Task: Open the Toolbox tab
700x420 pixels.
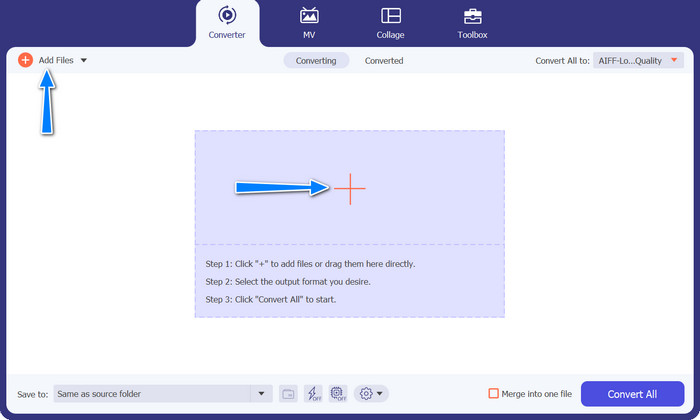Action: 472,23
